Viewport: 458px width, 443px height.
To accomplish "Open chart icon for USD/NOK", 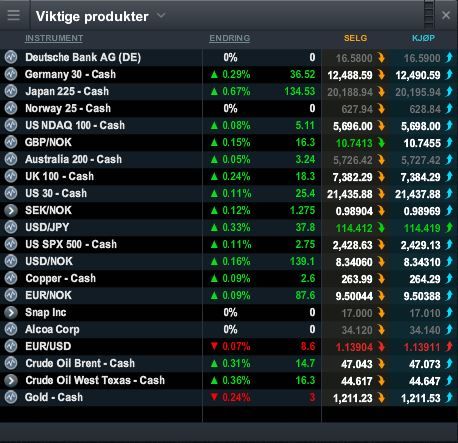I will [x=11, y=261].
